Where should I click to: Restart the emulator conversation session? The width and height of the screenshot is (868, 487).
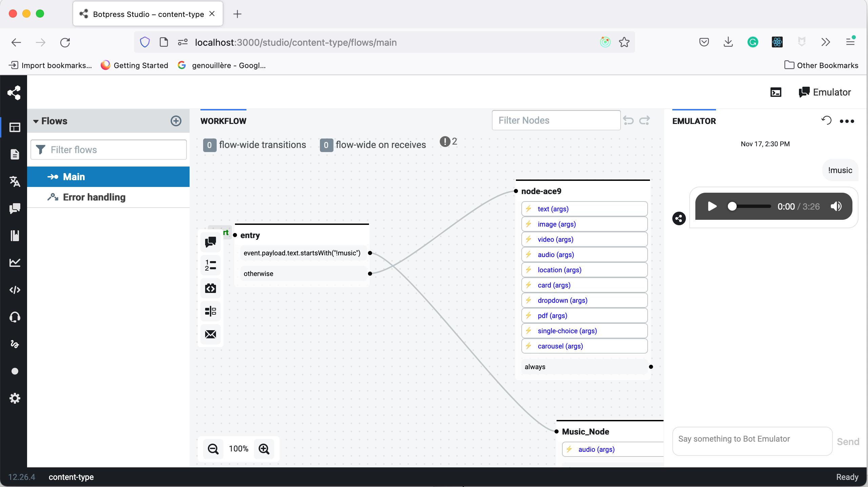(826, 121)
